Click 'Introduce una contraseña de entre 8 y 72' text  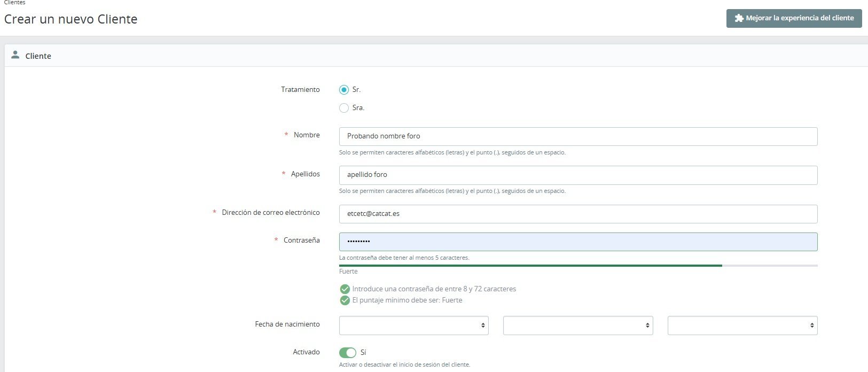[434, 289]
